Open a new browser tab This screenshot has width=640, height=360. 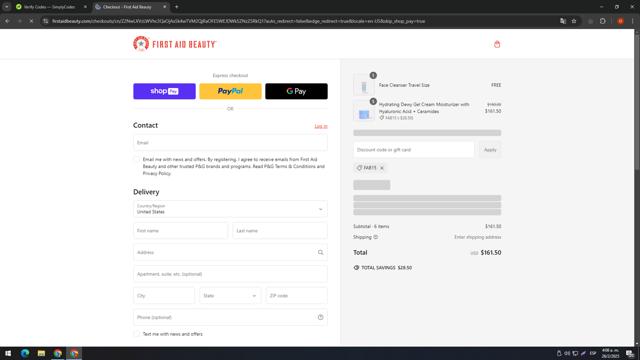pyautogui.click(x=176, y=7)
